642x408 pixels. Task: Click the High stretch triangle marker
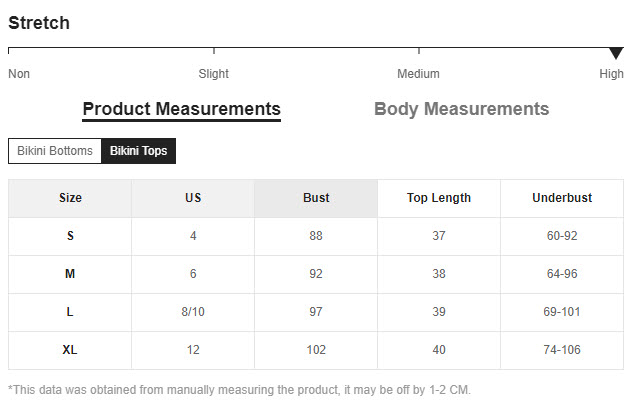pyautogui.click(x=616, y=53)
